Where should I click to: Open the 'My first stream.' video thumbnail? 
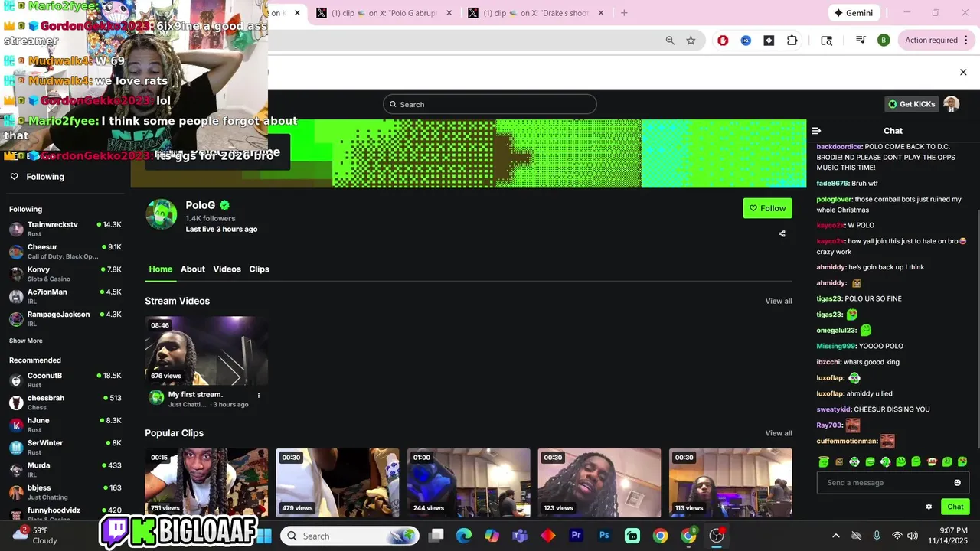click(x=207, y=350)
